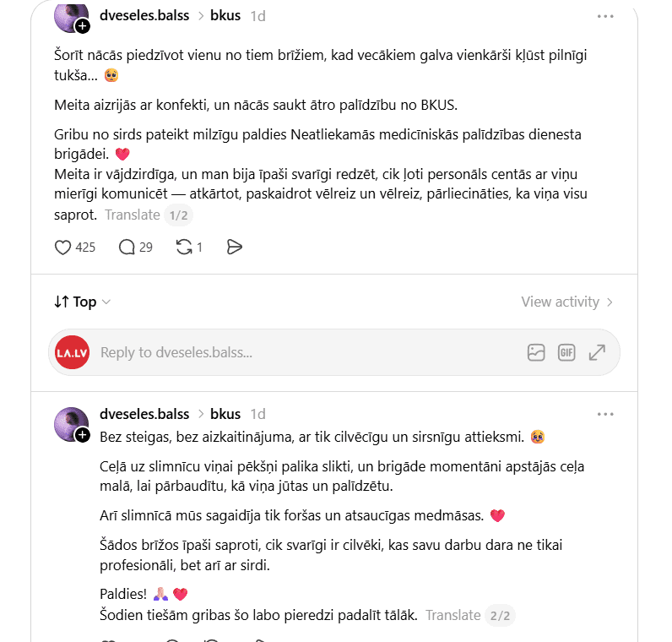Viewport: 672px width, 642px height.
Task: Click the Reply to dveseles.balss input field
Action: (309, 352)
